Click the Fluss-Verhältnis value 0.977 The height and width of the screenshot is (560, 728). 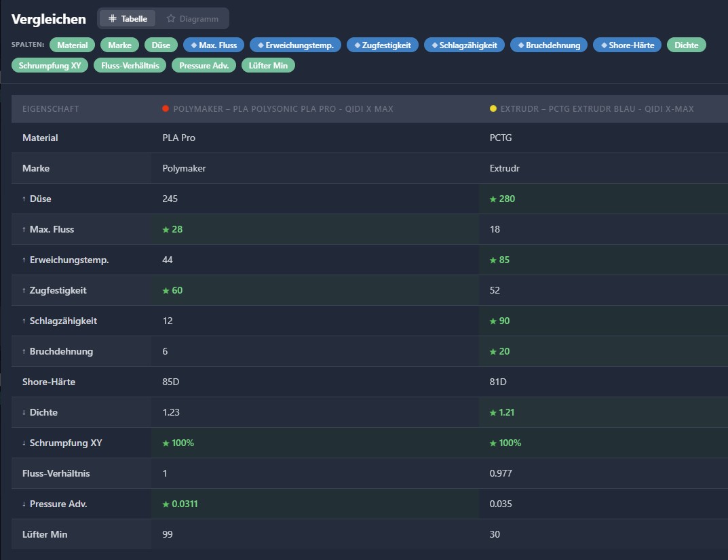(x=501, y=473)
